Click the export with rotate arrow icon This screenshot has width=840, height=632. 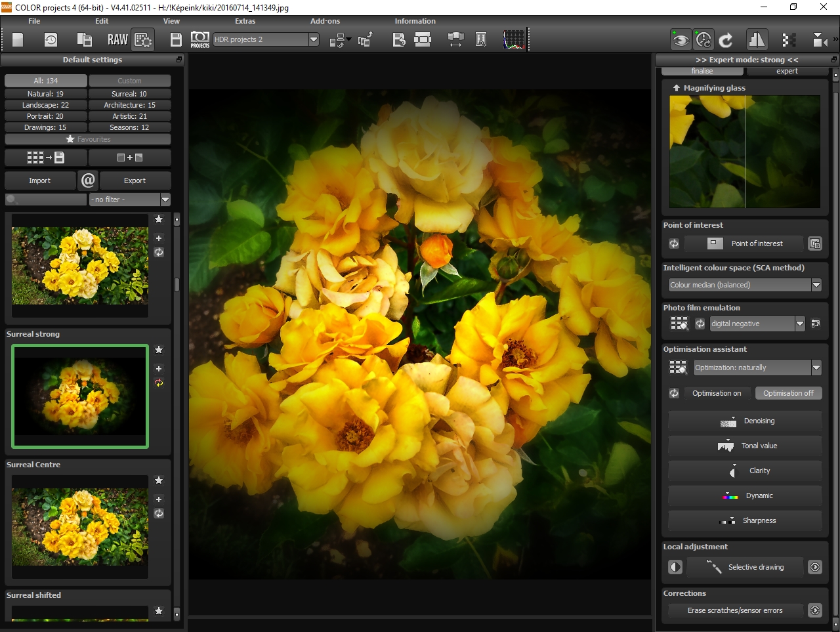pyautogui.click(x=365, y=39)
